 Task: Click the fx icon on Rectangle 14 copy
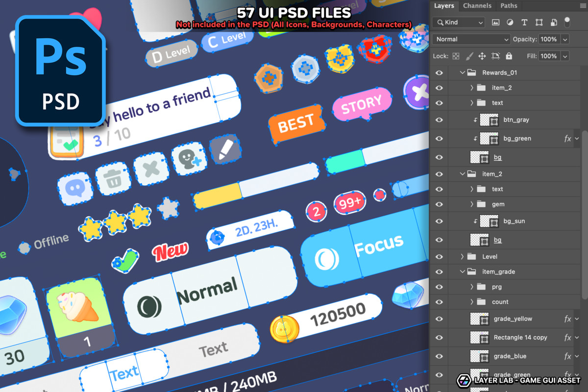(x=567, y=338)
